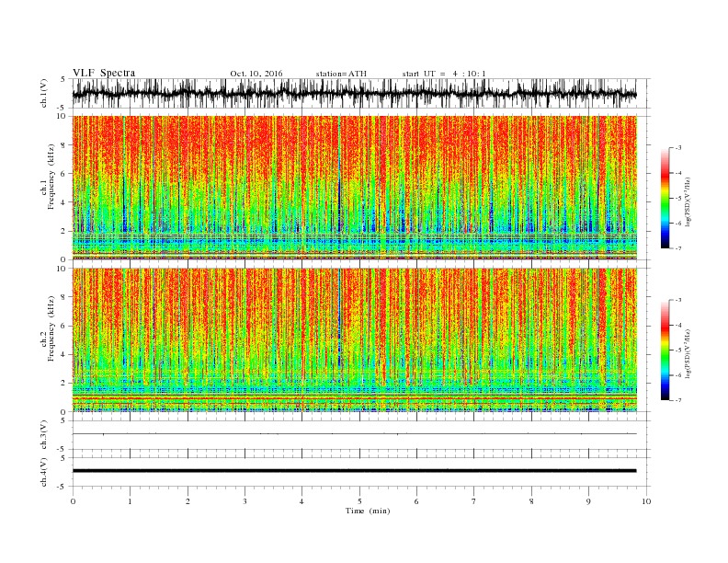Click the ch.1 voltage waveform trace

click(354, 93)
